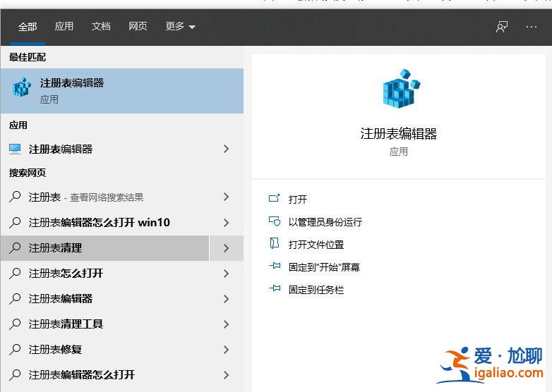This screenshot has height=392, width=552.
Task: Select 注册表编辑器 best match result
Action: tap(122, 91)
